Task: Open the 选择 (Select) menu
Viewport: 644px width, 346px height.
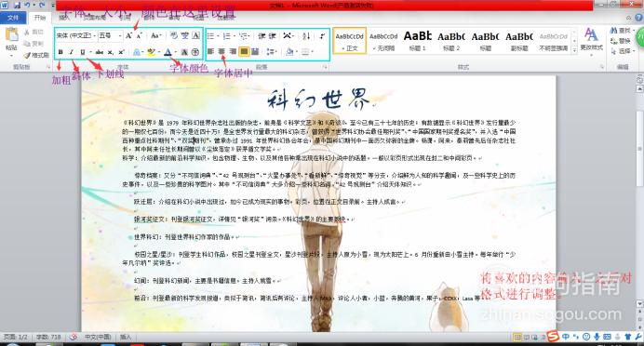Action: 623,51
